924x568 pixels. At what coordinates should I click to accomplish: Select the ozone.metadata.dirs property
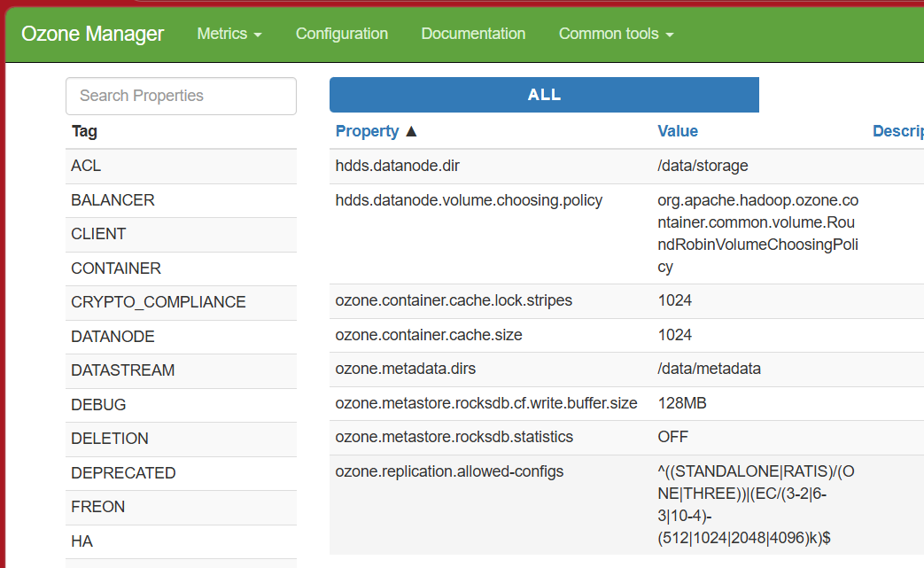pyautogui.click(x=406, y=369)
